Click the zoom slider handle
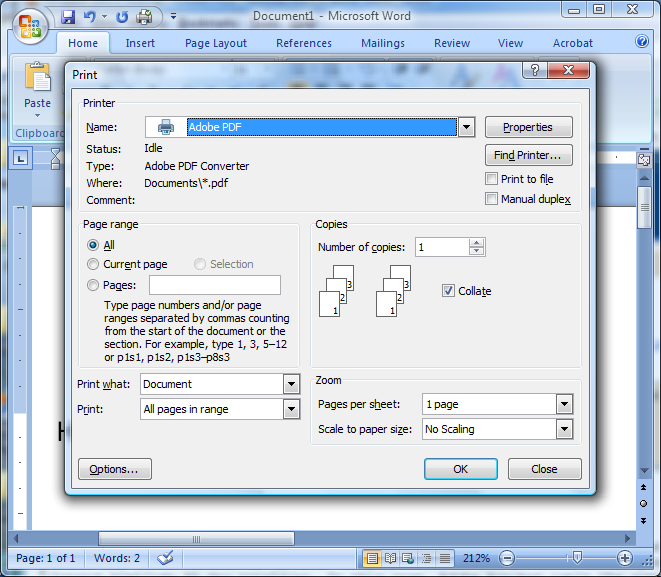 click(577, 558)
